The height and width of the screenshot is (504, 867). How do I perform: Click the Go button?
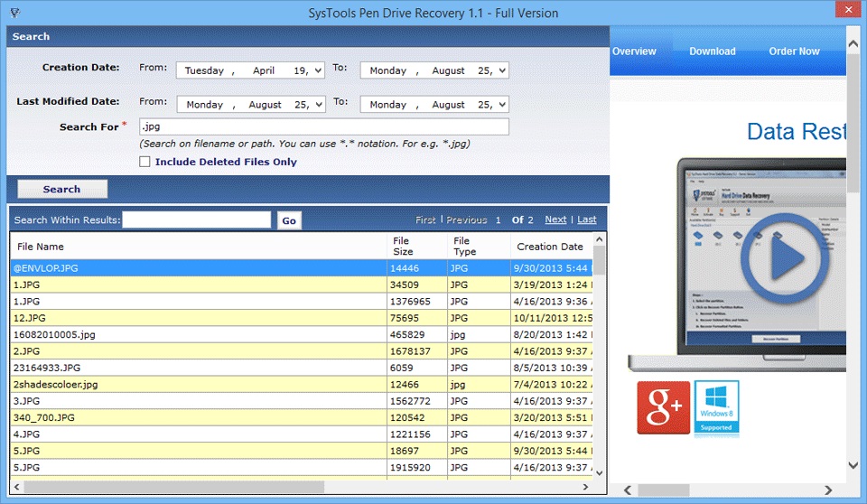[x=289, y=220]
